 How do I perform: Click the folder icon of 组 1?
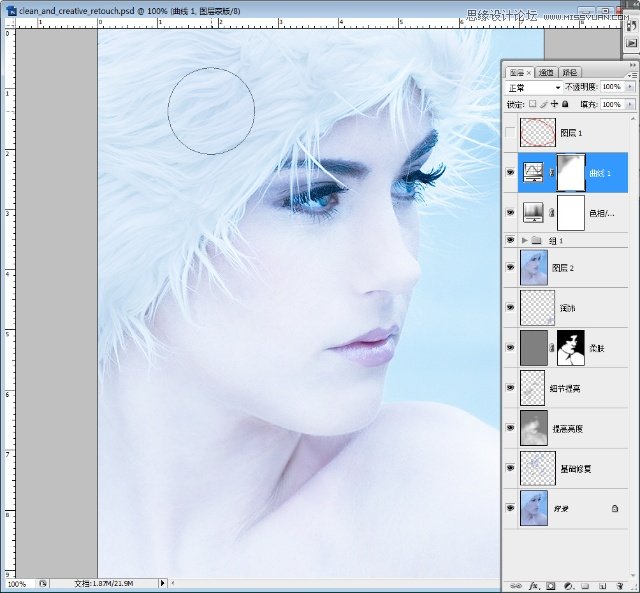click(537, 240)
